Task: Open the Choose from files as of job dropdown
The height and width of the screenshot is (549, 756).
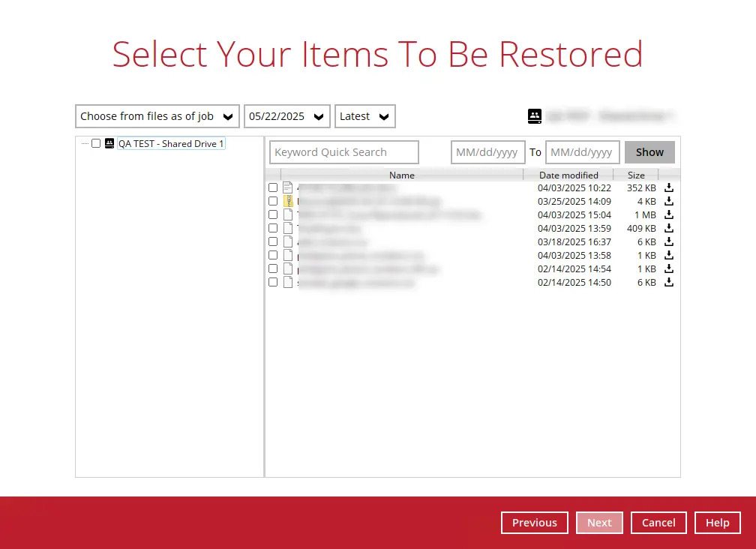Action: (157, 116)
